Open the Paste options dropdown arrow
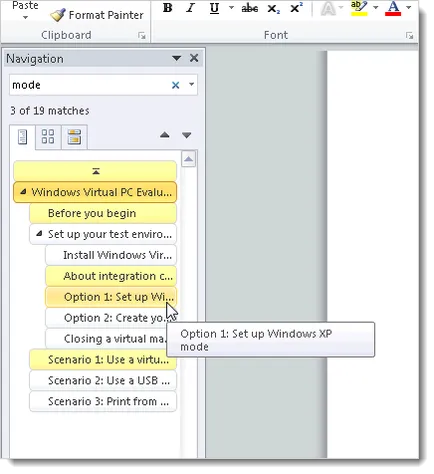This screenshot has height=474, width=434. click(x=25, y=17)
